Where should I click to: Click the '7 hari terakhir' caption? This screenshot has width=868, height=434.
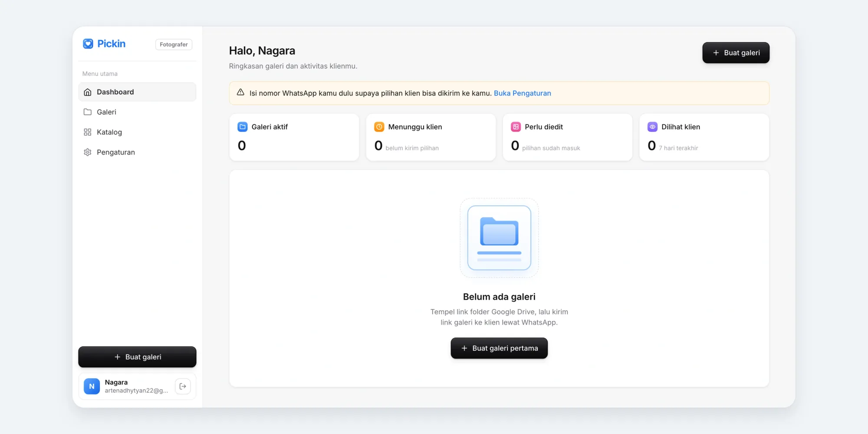pyautogui.click(x=678, y=148)
